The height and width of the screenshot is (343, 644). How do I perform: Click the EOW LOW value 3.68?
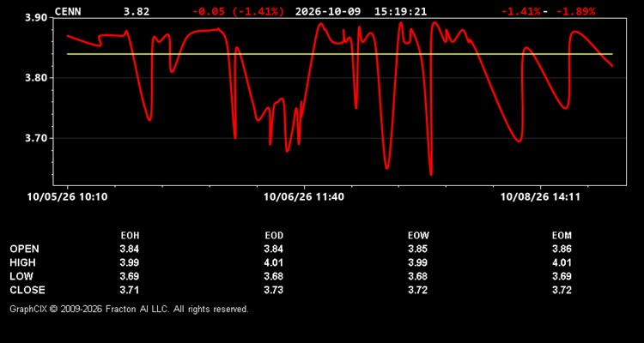coord(417,276)
